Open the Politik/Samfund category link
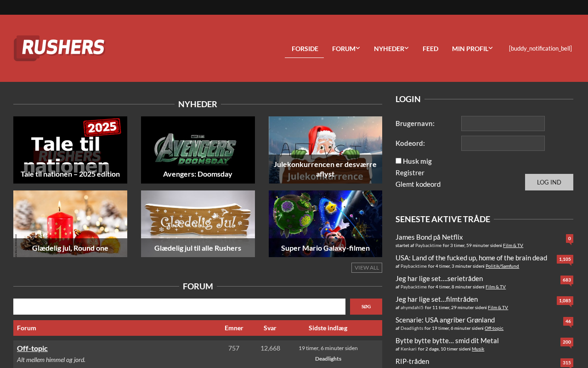This screenshot has height=368, width=588. 502,266
